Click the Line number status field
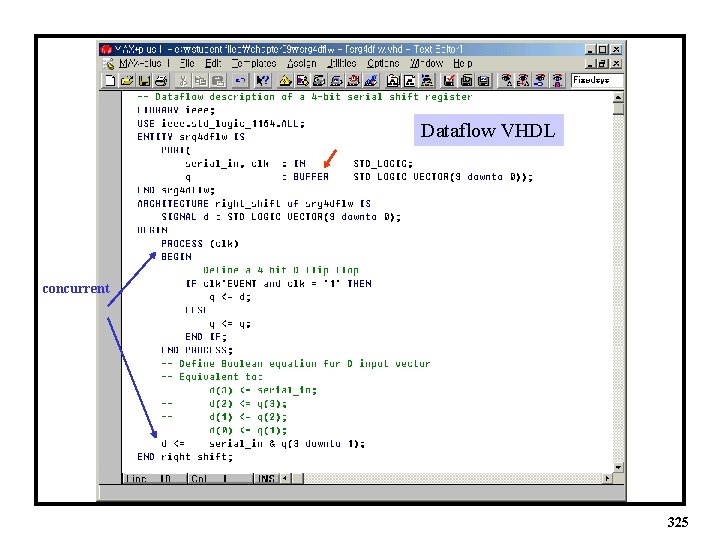This screenshot has width=720, height=540. (154, 478)
